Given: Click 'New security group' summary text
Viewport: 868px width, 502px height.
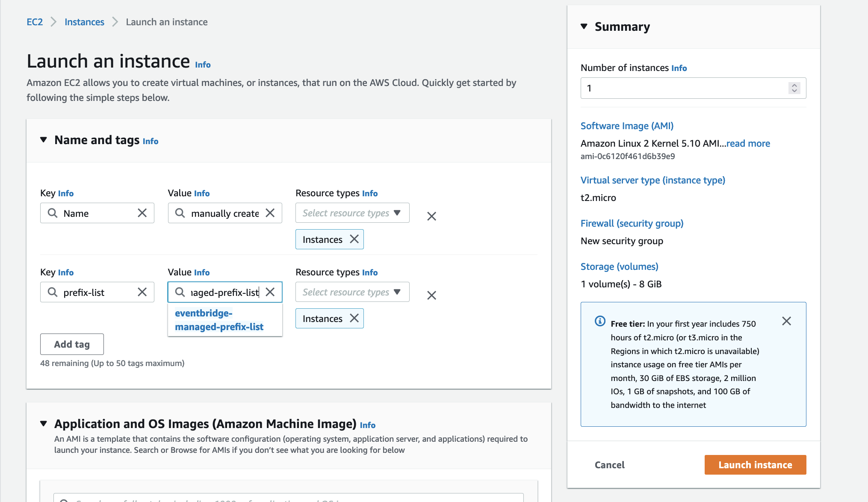Looking at the screenshot, I should coord(622,241).
